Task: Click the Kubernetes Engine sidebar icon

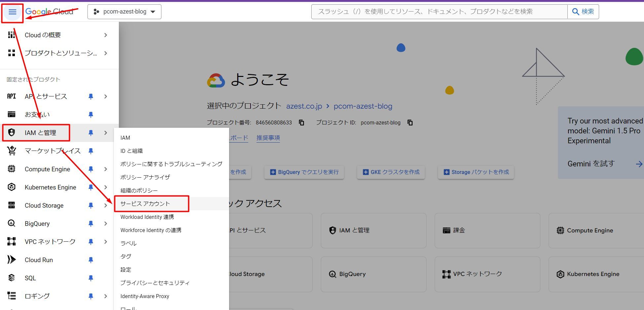Action: (12, 187)
